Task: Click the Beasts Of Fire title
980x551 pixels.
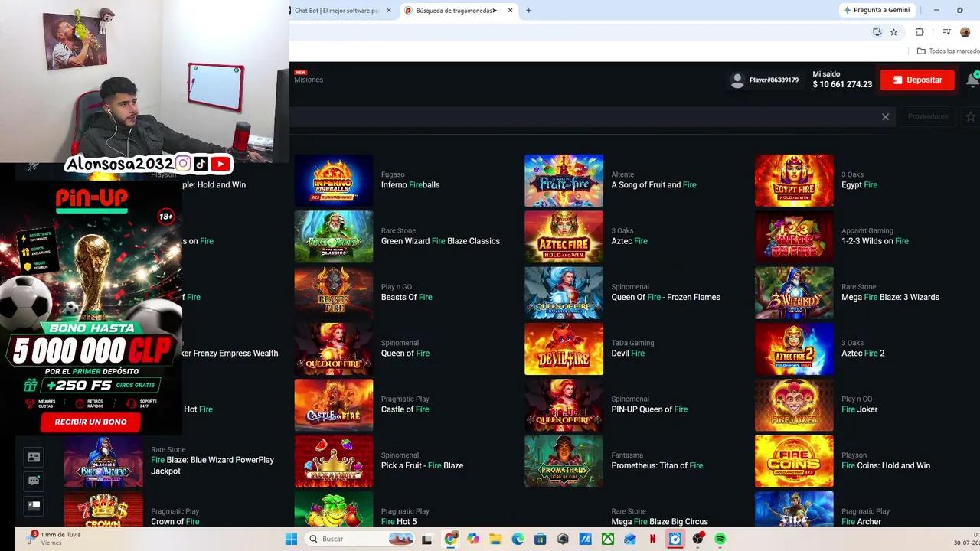Action: [407, 297]
